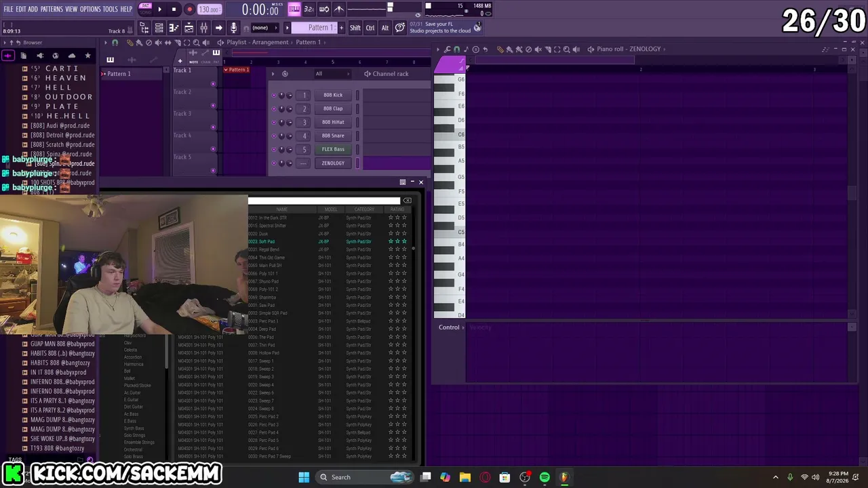868x488 pixels.
Task: Adjust the ZENOLOGY channel volume knob
Action: point(290,163)
